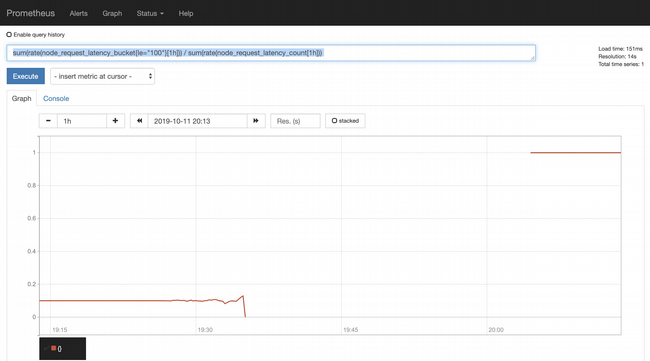Expand the Status dropdown menu

[150, 13]
